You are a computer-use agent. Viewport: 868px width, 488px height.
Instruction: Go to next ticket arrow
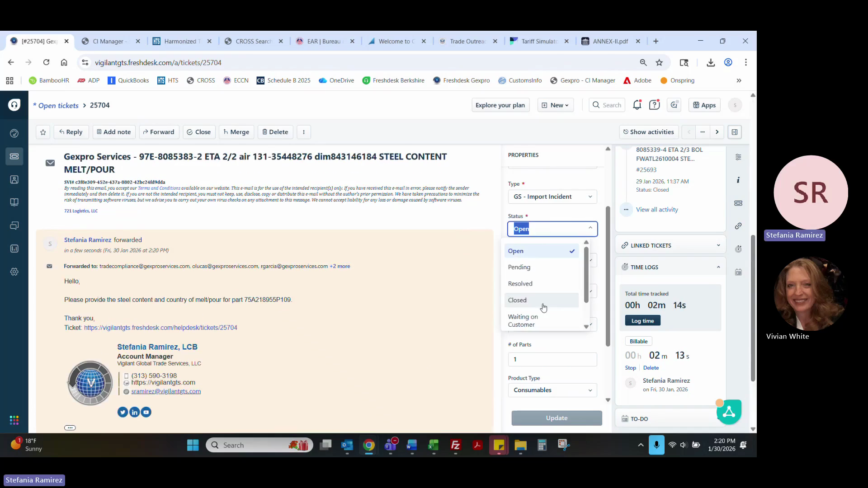pyautogui.click(x=717, y=132)
